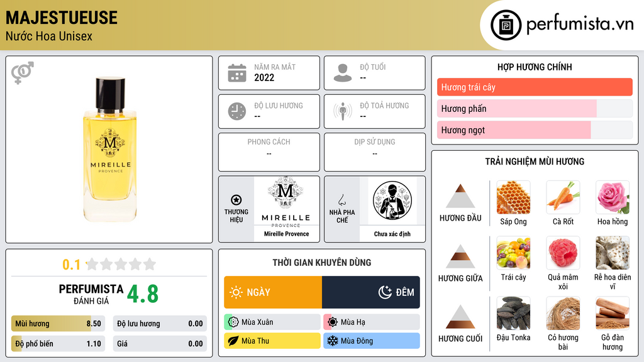The image size is (644, 362).
Task: Click the Phong cách box
Action: [x=269, y=152]
